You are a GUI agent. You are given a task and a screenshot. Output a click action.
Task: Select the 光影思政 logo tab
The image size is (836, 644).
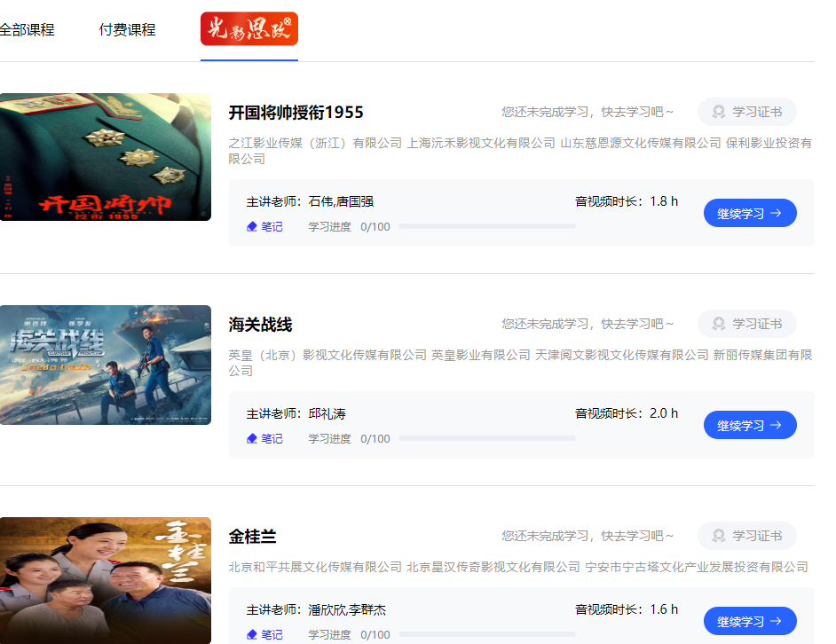tap(249, 29)
